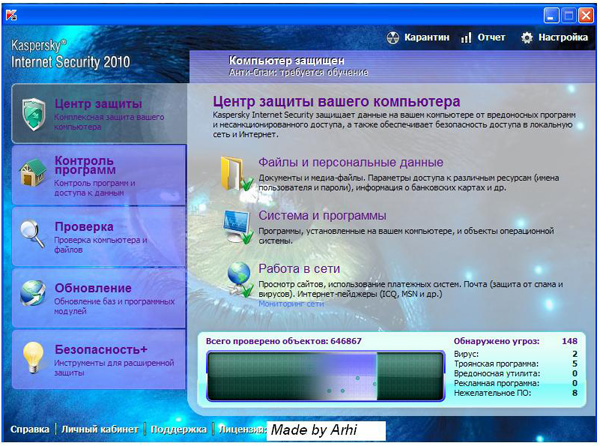Click the Анти-Спам: требуется обучение notice
The height and width of the screenshot is (446, 600).
[298, 72]
